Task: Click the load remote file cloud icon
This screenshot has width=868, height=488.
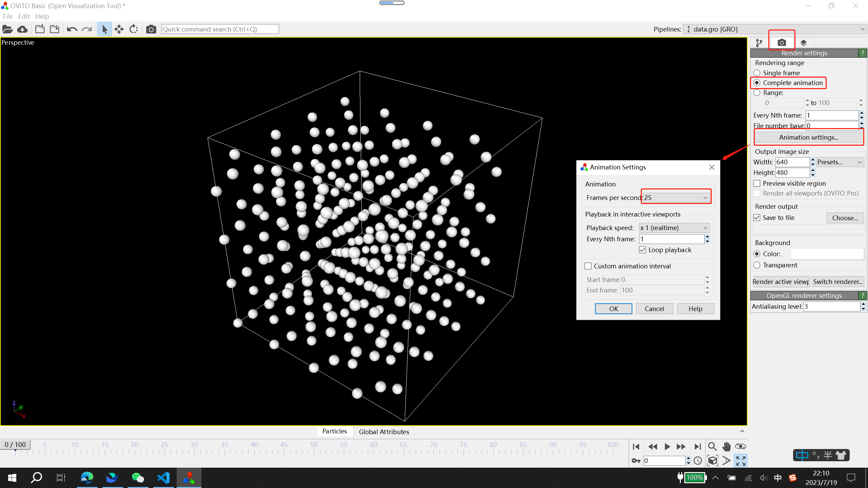Action: 22,29
